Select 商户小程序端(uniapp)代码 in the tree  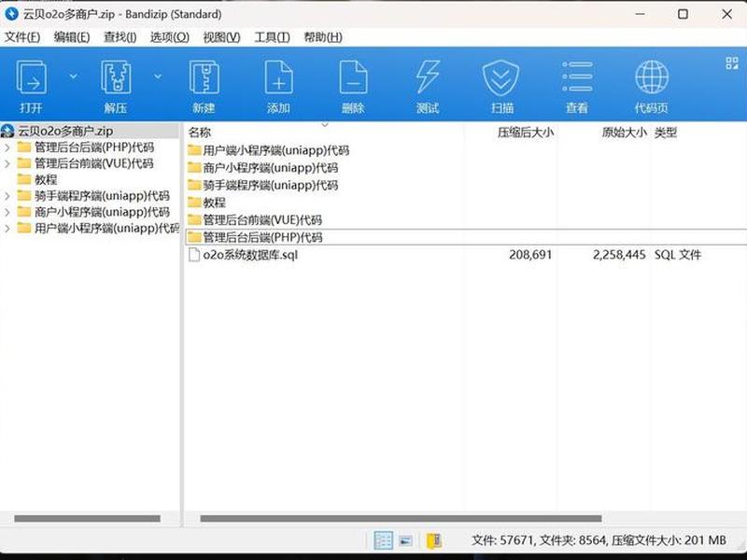[x=102, y=212]
